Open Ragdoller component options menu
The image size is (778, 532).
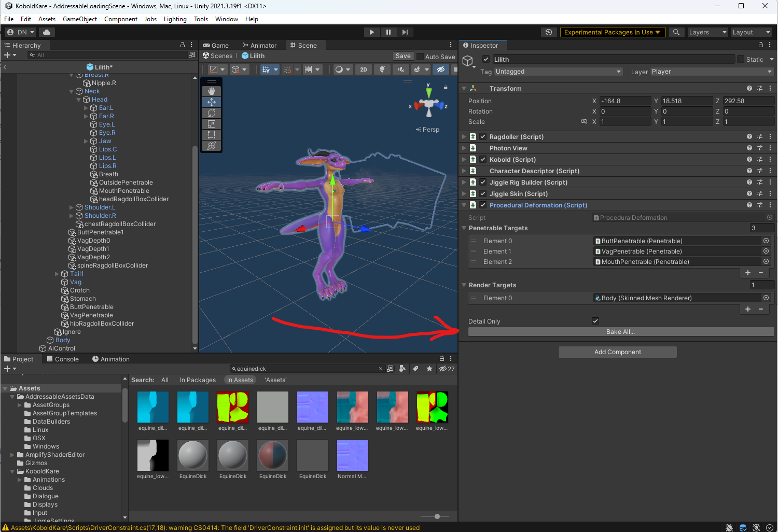click(x=770, y=137)
